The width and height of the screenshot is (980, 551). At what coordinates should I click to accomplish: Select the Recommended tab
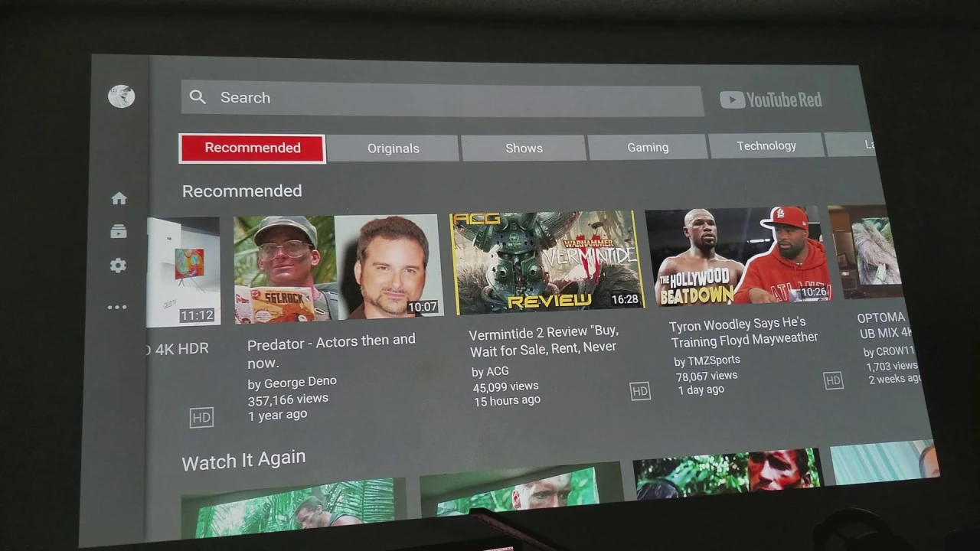click(253, 148)
